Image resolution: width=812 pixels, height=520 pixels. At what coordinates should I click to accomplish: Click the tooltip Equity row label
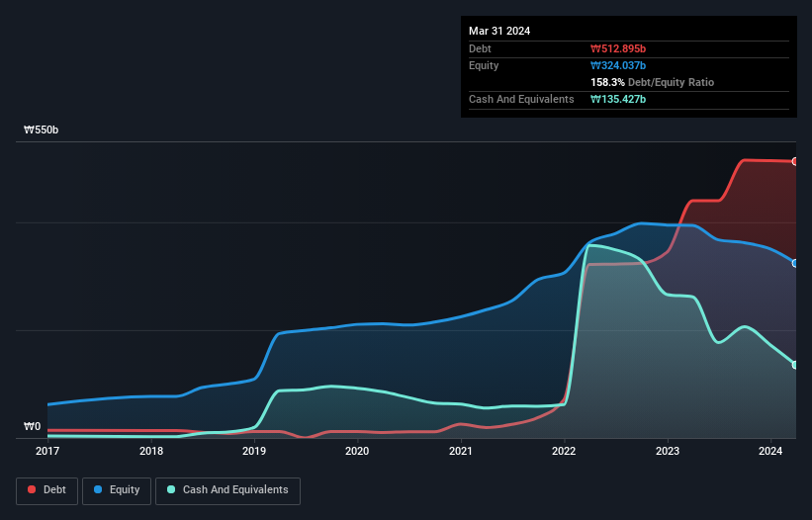coord(484,65)
